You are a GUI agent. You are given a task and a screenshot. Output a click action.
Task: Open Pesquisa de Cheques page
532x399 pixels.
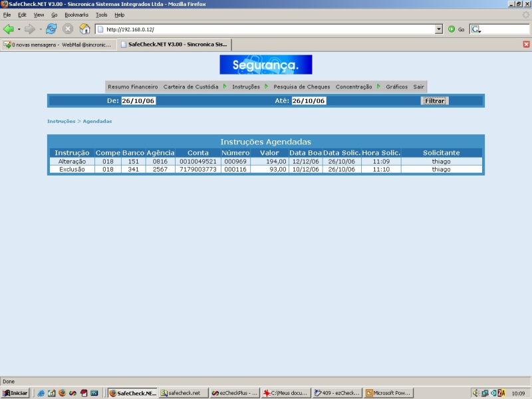302,87
